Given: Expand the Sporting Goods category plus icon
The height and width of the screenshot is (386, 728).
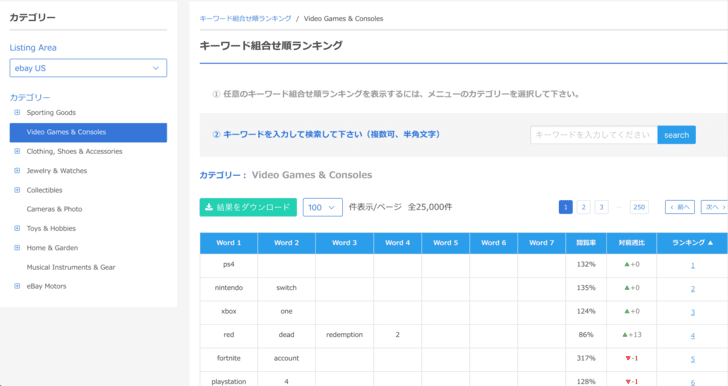Looking at the screenshot, I should tap(17, 112).
